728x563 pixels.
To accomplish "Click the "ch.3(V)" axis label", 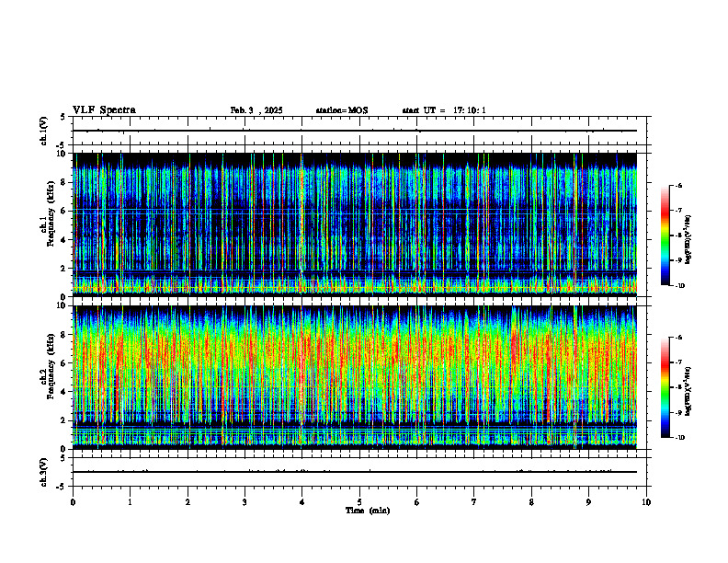I will 44,472.
